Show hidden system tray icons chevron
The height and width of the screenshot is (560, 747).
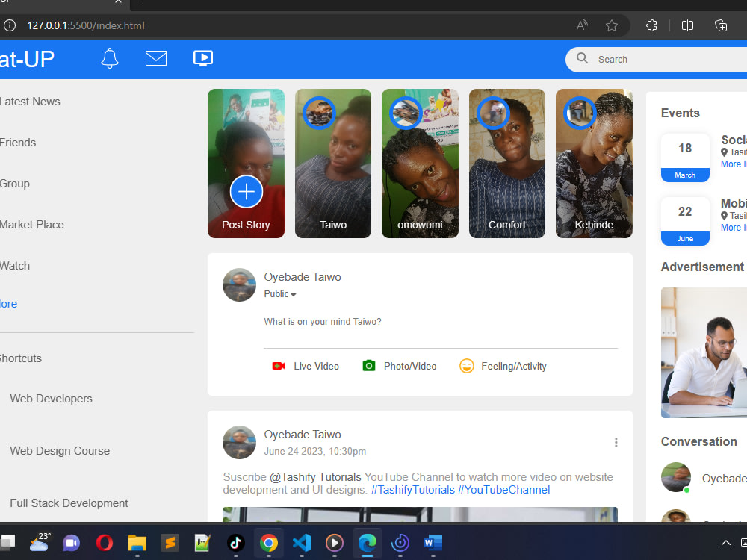click(x=725, y=543)
